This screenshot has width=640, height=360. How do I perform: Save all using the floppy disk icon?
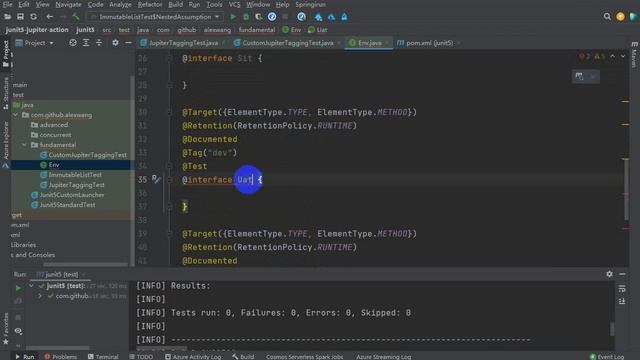pyautogui.click(x=20, y=17)
